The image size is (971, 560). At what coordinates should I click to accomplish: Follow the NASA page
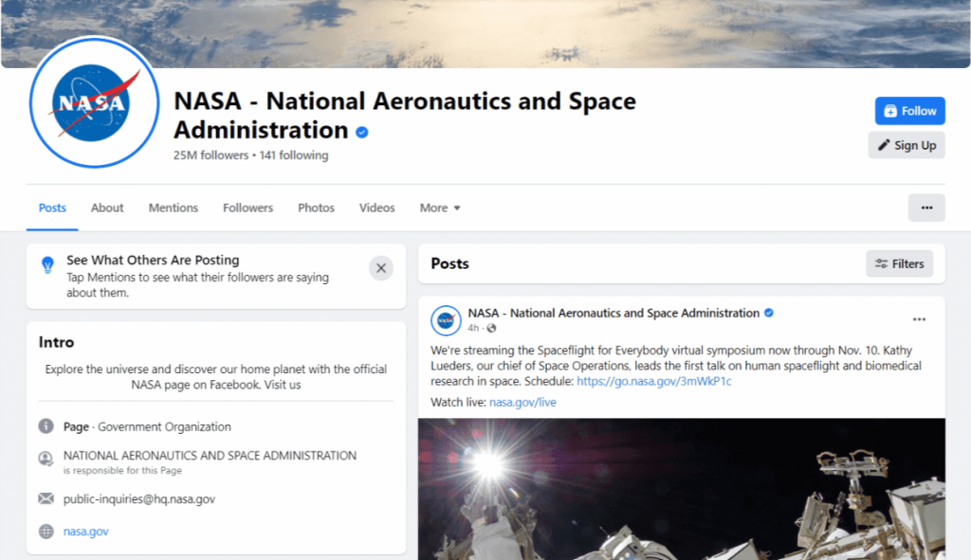tap(909, 111)
